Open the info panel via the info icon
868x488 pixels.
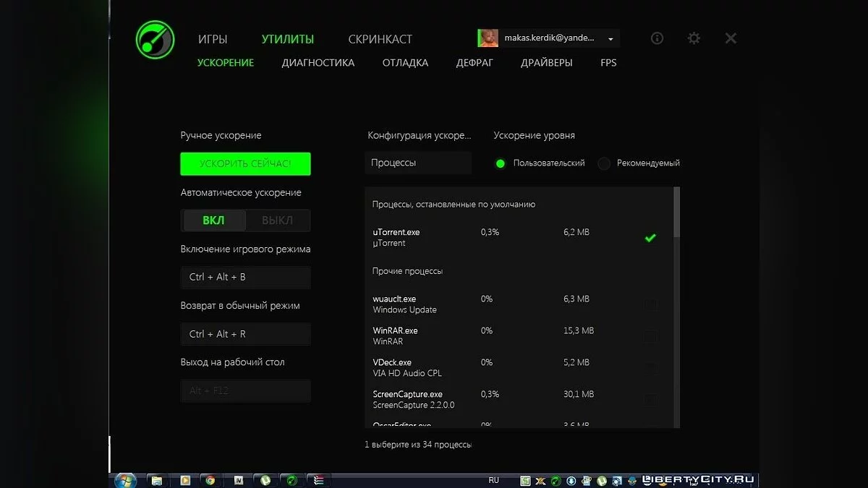(x=657, y=38)
